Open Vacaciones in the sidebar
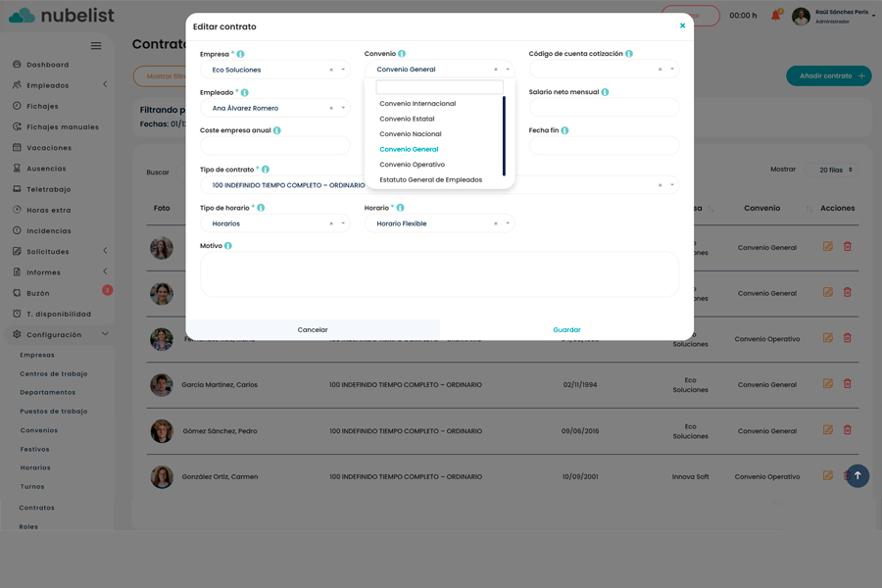Screen dimensions: 882x588 (x=49, y=148)
